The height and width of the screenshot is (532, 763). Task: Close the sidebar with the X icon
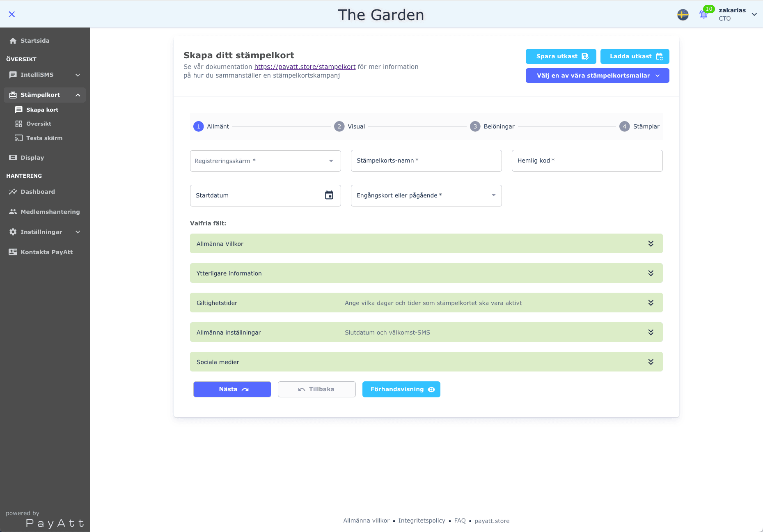[x=12, y=14]
